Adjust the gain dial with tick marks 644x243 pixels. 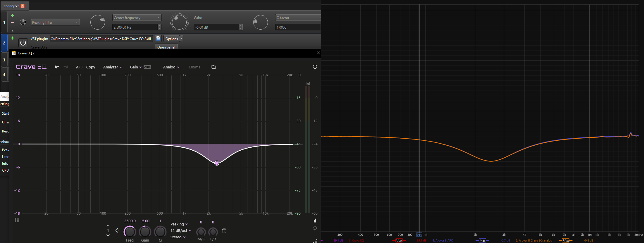tap(179, 22)
